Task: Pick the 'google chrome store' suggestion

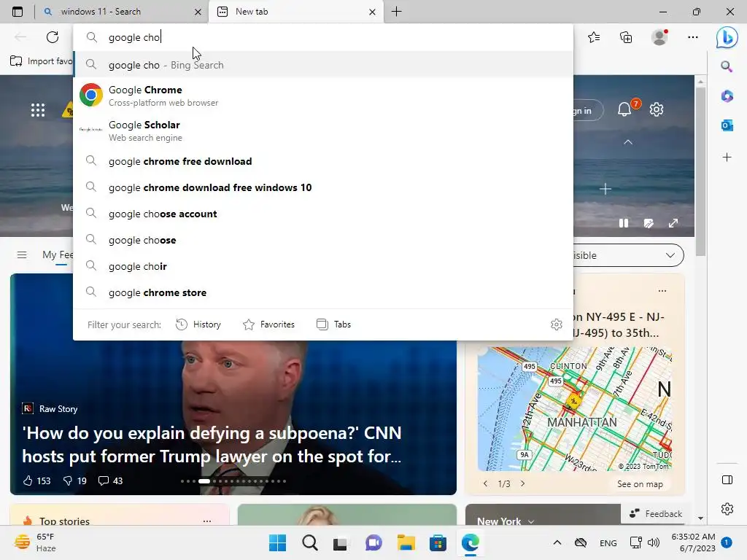Action: [x=323, y=292]
